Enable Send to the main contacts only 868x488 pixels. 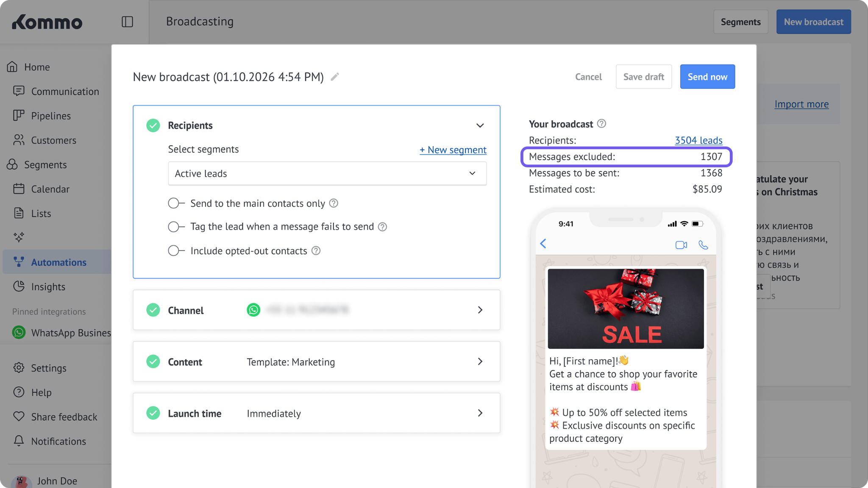click(x=176, y=203)
